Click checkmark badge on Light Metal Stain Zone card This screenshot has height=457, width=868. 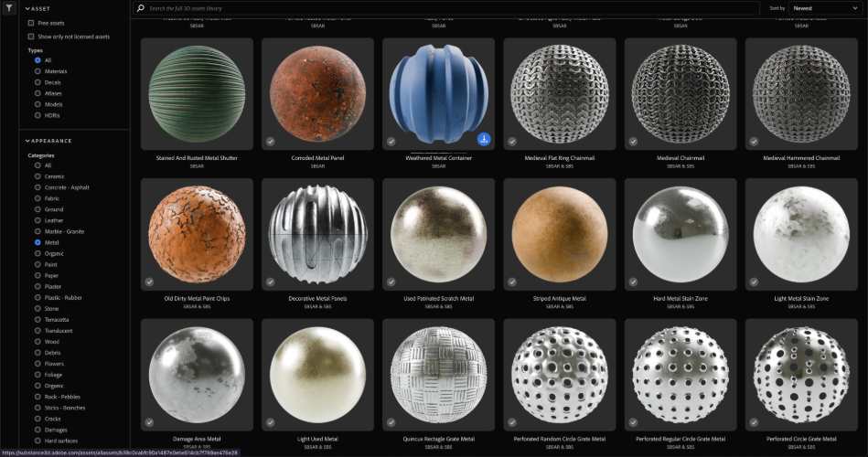(x=754, y=282)
